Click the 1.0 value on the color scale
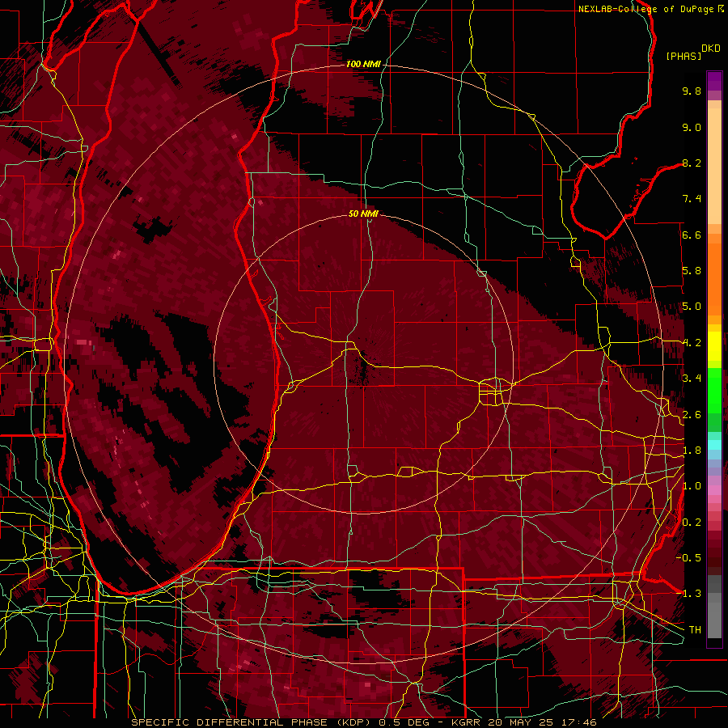728x728 pixels. (x=692, y=486)
